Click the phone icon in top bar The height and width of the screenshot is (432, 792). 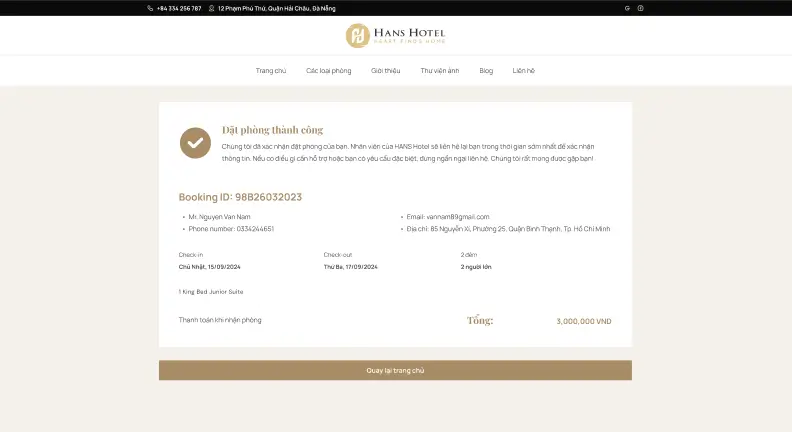point(150,8)
